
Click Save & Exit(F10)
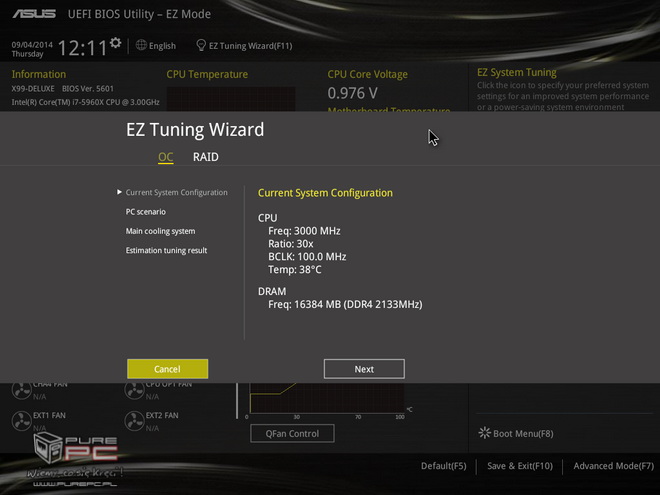(x=520, y=466)
